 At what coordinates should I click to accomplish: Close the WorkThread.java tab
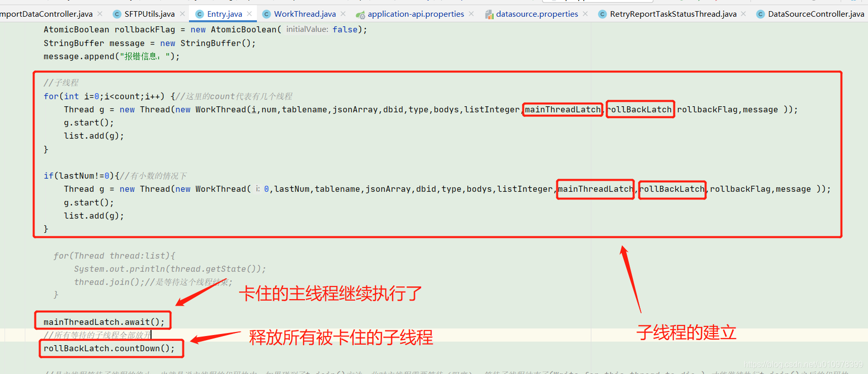343,14
